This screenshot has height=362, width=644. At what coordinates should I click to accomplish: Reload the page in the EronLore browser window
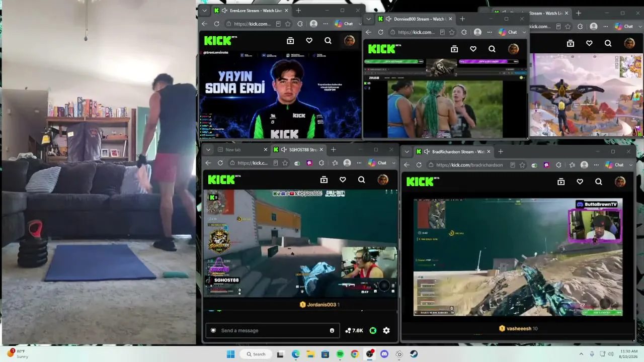(x=217, y=24)
